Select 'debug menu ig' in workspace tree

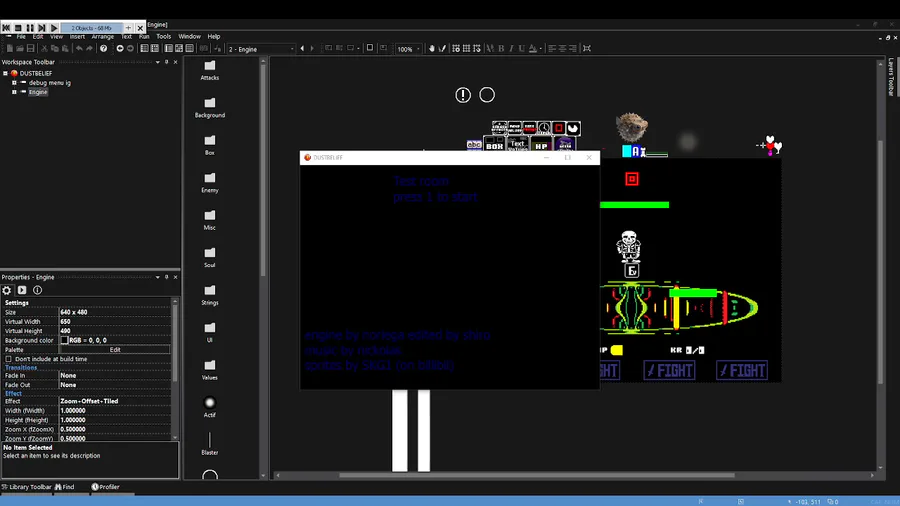point(50,83)
